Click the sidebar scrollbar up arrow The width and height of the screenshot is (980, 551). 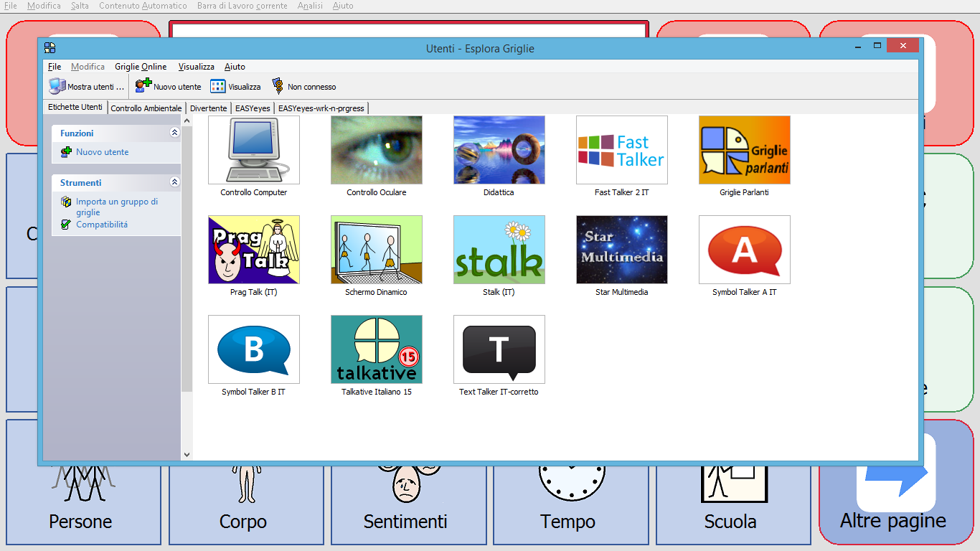187,121
